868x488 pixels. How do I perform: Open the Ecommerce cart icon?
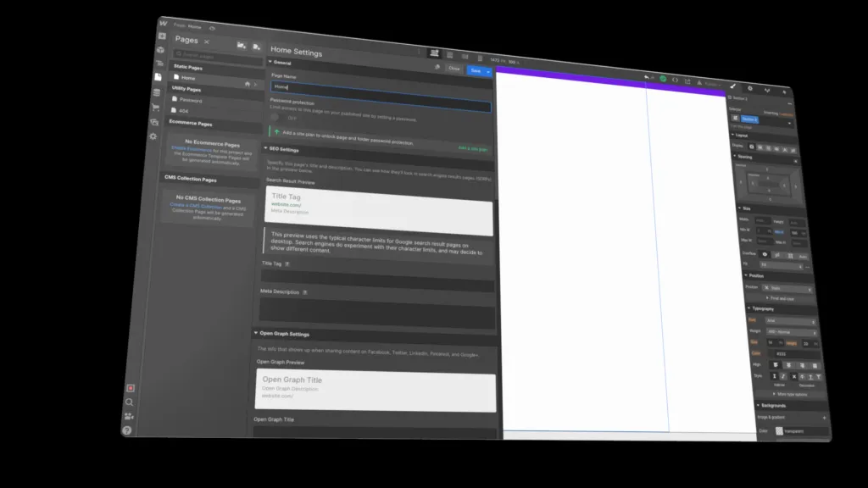click(x=156, y=107)
